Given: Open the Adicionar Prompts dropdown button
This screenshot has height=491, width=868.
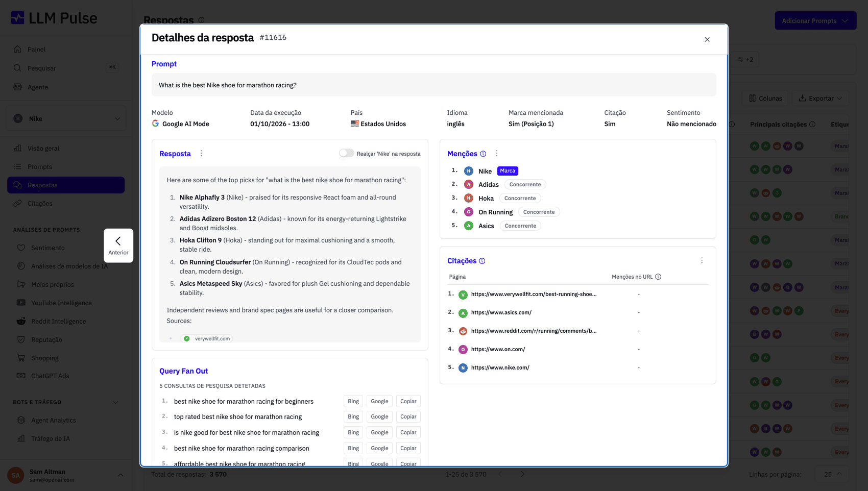Looking at the screenshot, I should (815, 20).
